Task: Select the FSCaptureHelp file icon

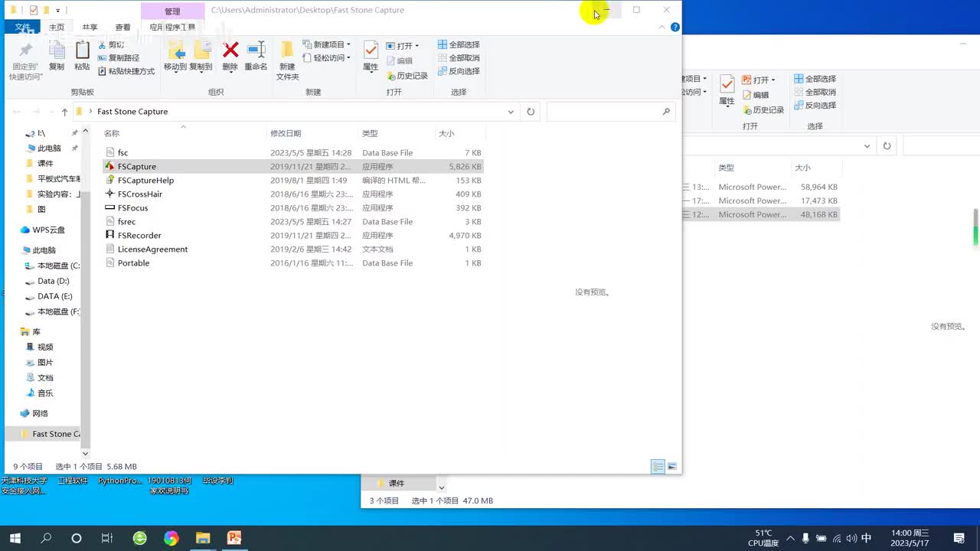Action: coord(110,180)
